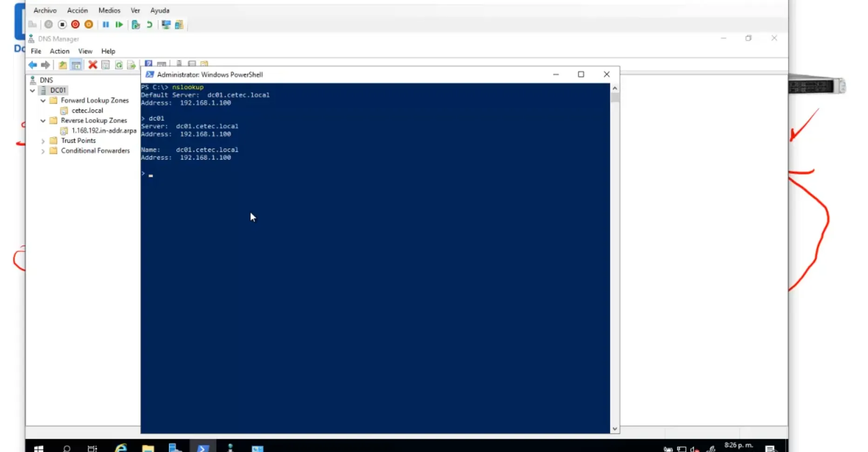Click the blue back arrow in DNS Manager
This screenshot has width=868, height=452.
click(x=33, y=65)
